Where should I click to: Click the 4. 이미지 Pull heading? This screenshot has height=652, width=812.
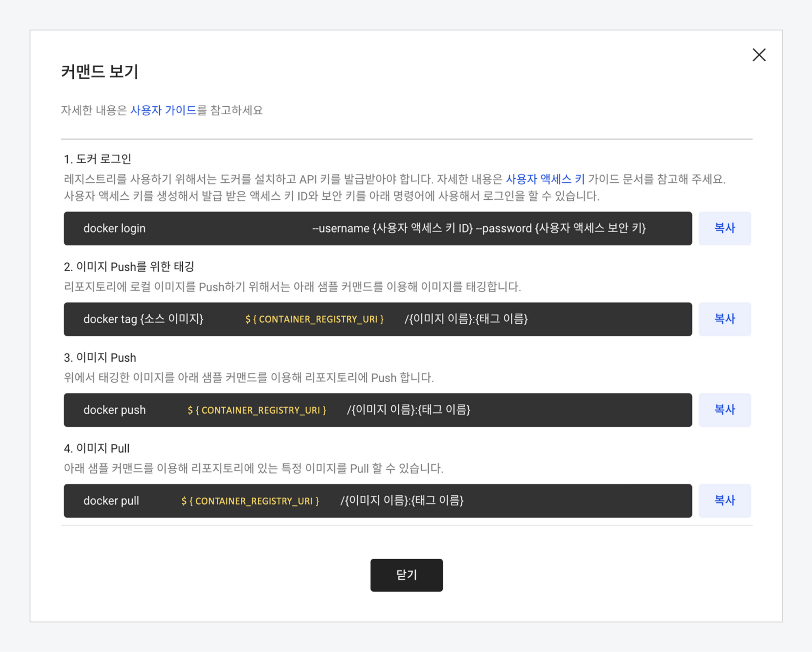click(x=97, y=448)
